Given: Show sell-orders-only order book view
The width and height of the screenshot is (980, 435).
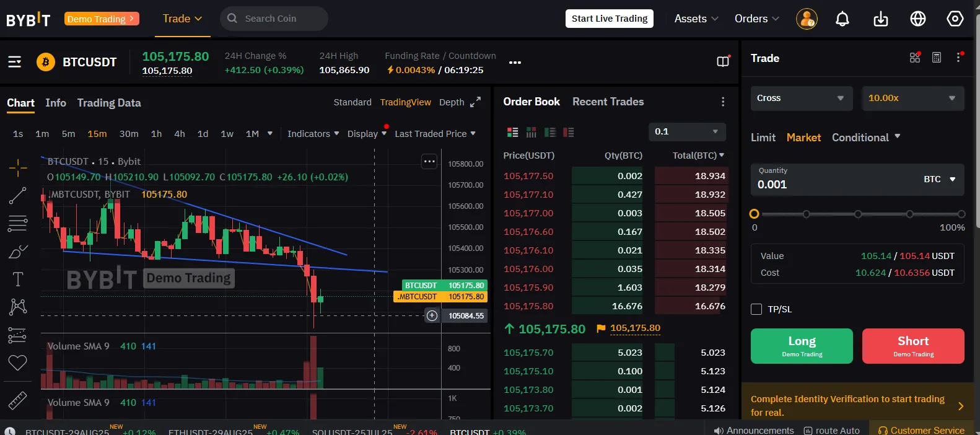Looking at the screenshot, I should [568, 132].
